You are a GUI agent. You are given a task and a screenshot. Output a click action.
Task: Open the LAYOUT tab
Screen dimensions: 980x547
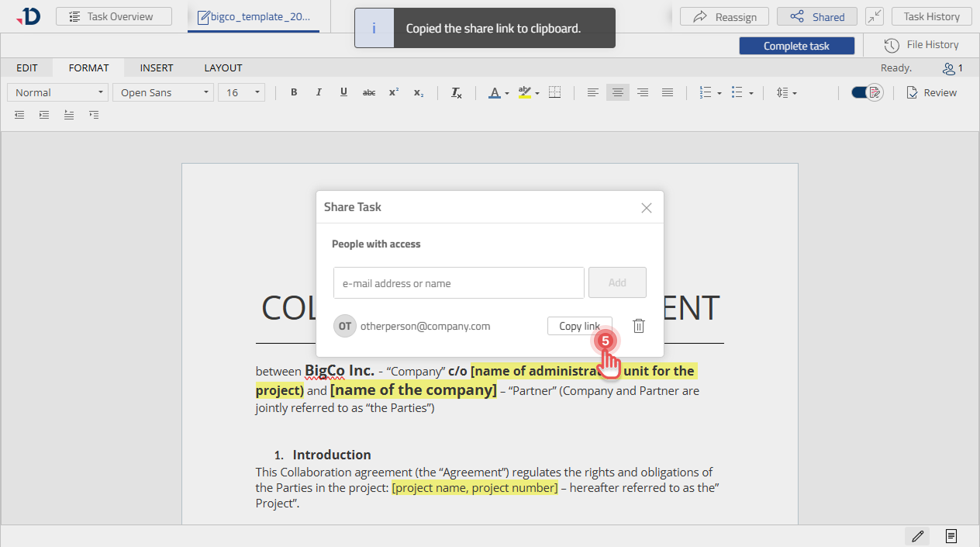click(223, 68)
